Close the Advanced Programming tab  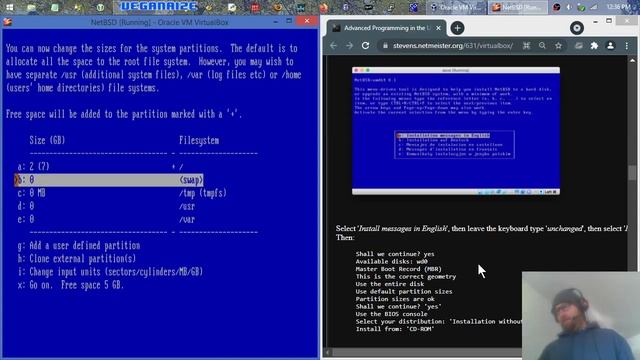click(438, 28)
